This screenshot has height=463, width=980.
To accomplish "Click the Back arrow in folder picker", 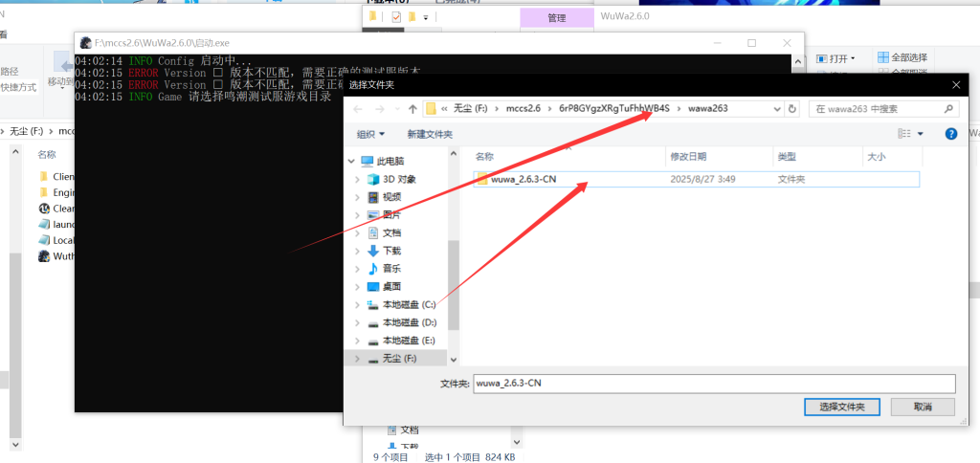I will pyautogui.click(x=358, y=109).
